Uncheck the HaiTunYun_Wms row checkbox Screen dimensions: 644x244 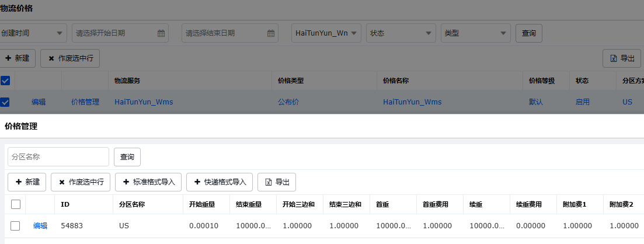[x=5, y=102]
